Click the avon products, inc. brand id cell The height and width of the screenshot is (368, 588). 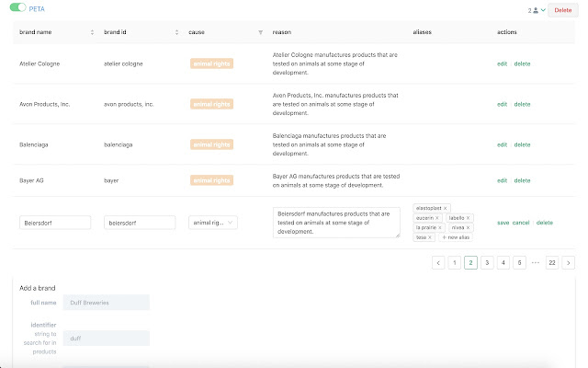[129, 104]
